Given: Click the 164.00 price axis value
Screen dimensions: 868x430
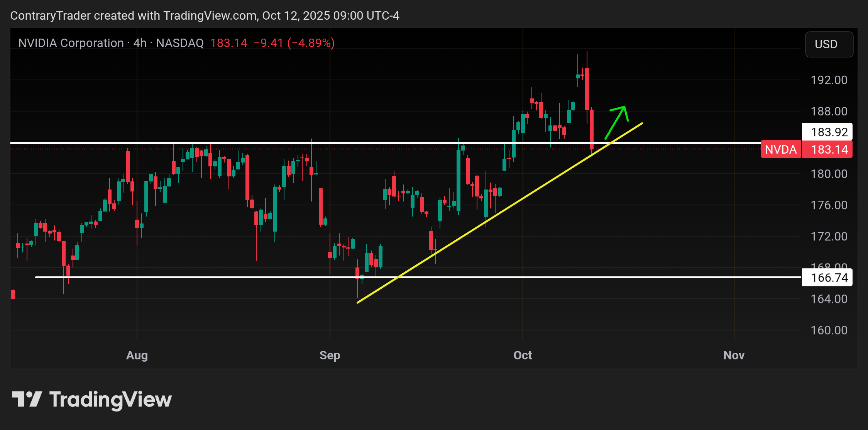Looking at the screenshot, I should tap(829, 299).
